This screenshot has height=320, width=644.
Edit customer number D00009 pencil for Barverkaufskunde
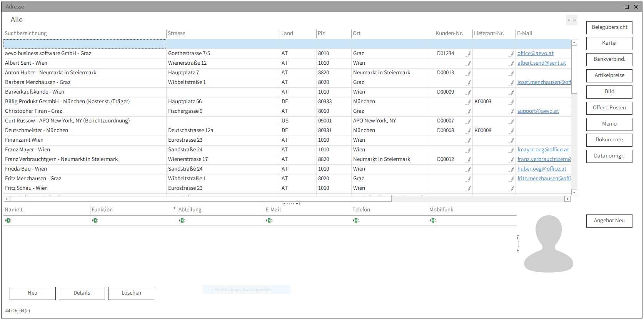pyautogui.click(x=469, y=92)
